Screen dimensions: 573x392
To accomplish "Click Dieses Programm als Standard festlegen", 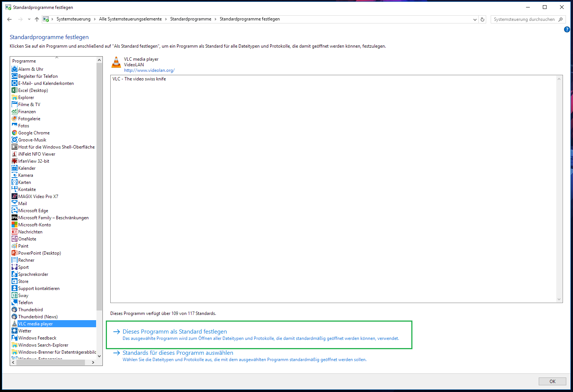I will point(175,332).
